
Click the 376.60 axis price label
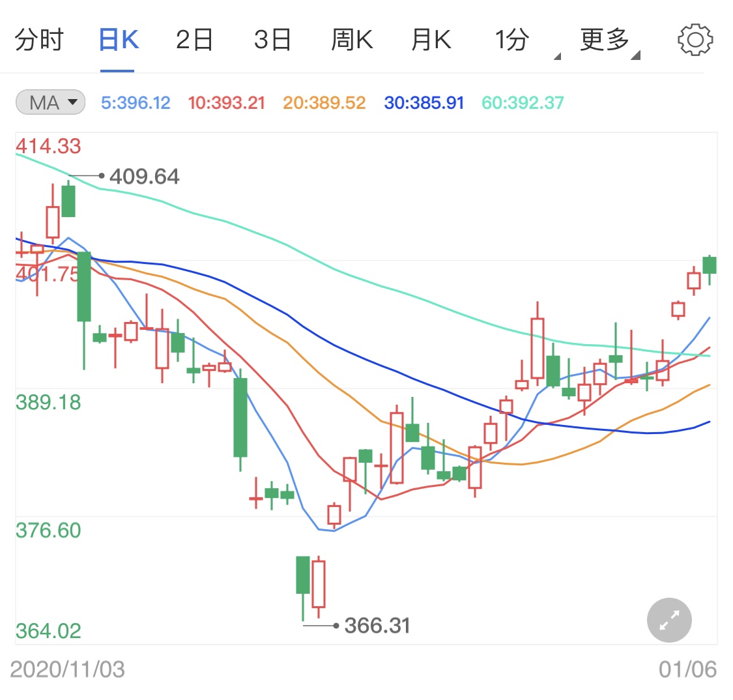48,531
